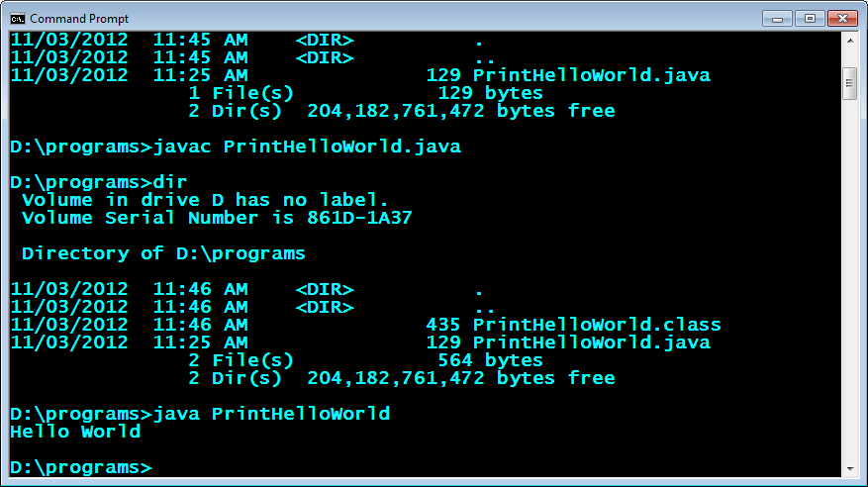Viewport: 868px width, 487px height.
Task: Click PrintHelloWorld.java in the top listing
Action: pos(591,75)
